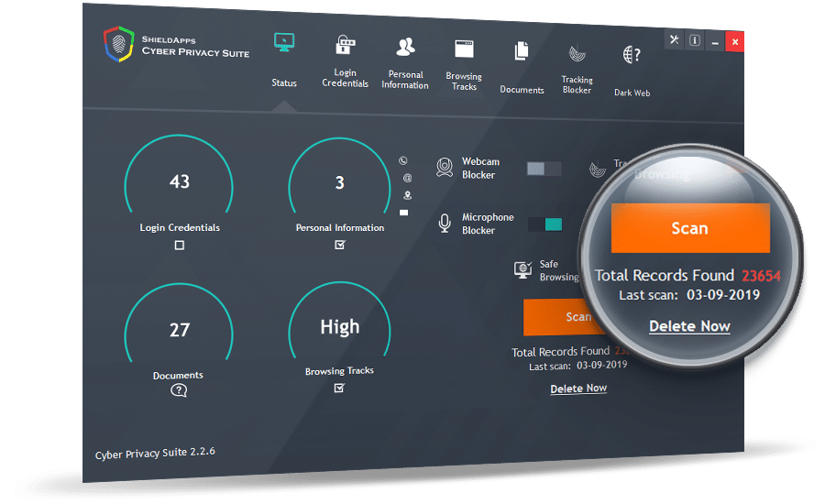825x504 pixels.
Task: Click the Browsing Tracks High gauge
Action: [x=339, y=320]
